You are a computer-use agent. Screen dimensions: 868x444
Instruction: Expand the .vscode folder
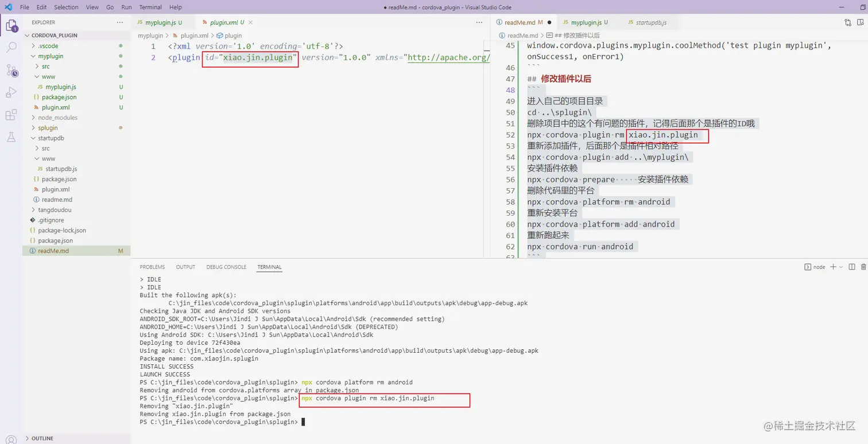(x=76, y=45)
